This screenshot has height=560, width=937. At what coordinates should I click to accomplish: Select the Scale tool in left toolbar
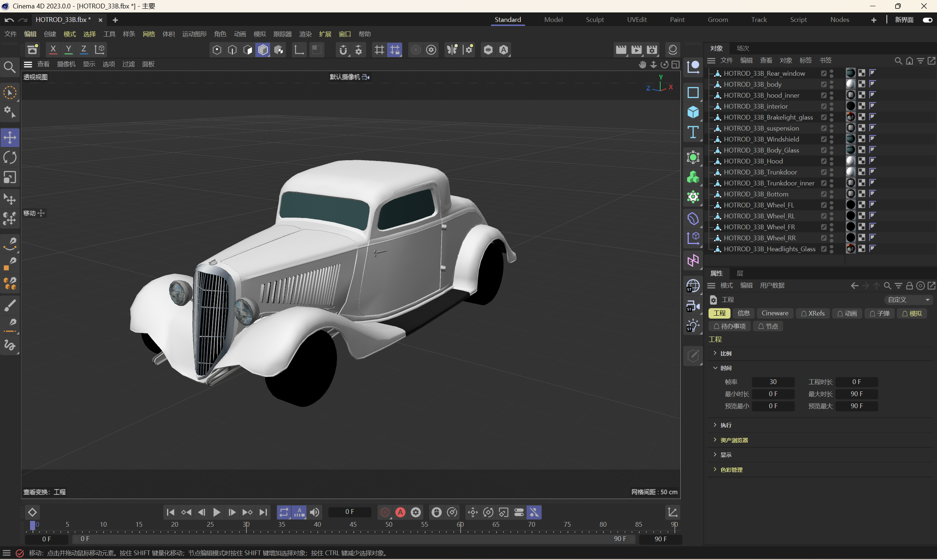[10, 177]
